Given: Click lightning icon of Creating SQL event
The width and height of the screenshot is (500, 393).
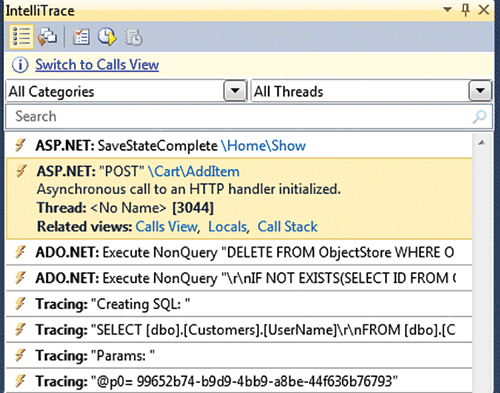Looking at the screenshot, I should pos(21,304).
